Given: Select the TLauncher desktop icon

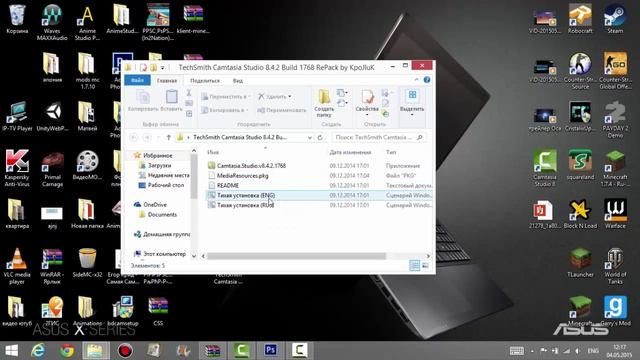Looking at the screenshot, I should tap(580, 262).
